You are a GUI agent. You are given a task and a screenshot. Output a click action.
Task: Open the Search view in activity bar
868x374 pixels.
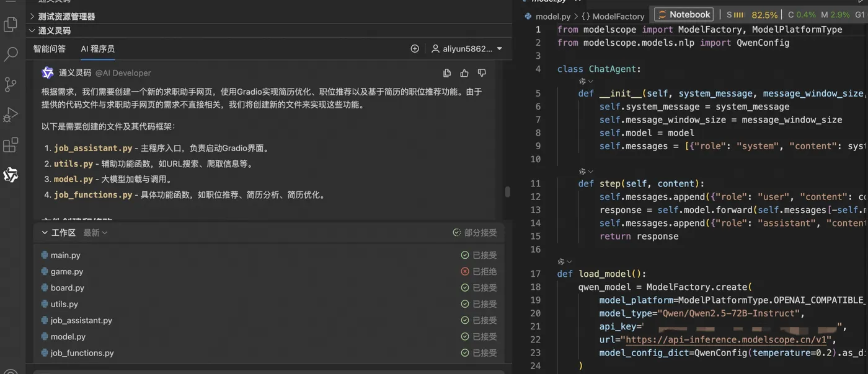(11, 54)
